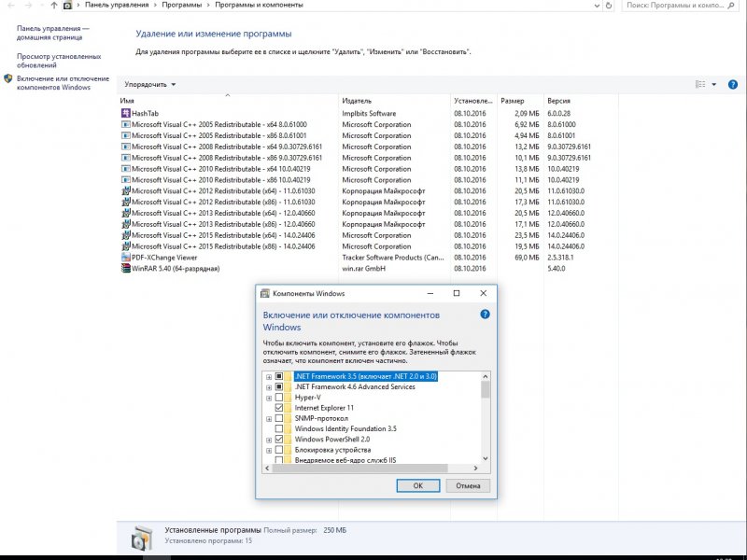Click the icon of Visual C++ 2005 x64 entry

pos(126,124)
